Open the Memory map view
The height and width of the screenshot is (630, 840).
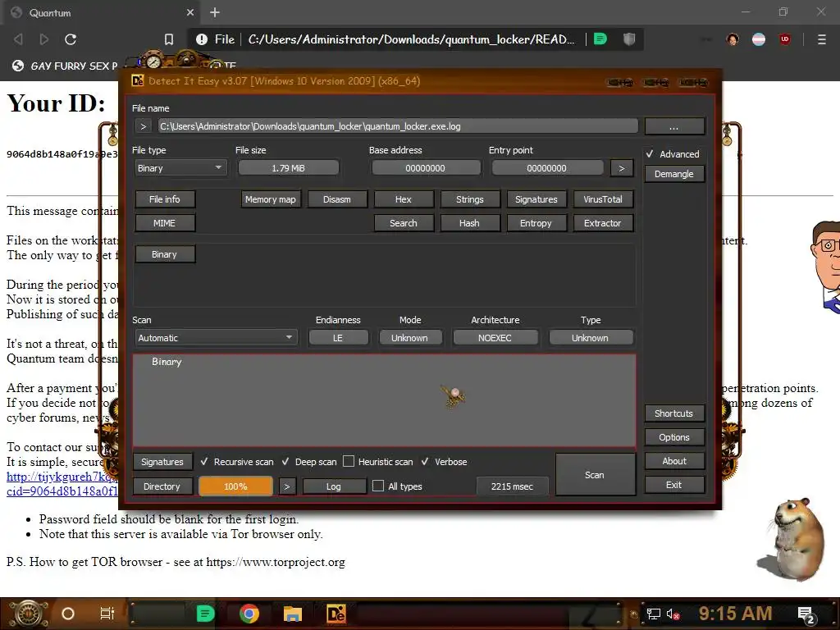[x=271, y=199]
